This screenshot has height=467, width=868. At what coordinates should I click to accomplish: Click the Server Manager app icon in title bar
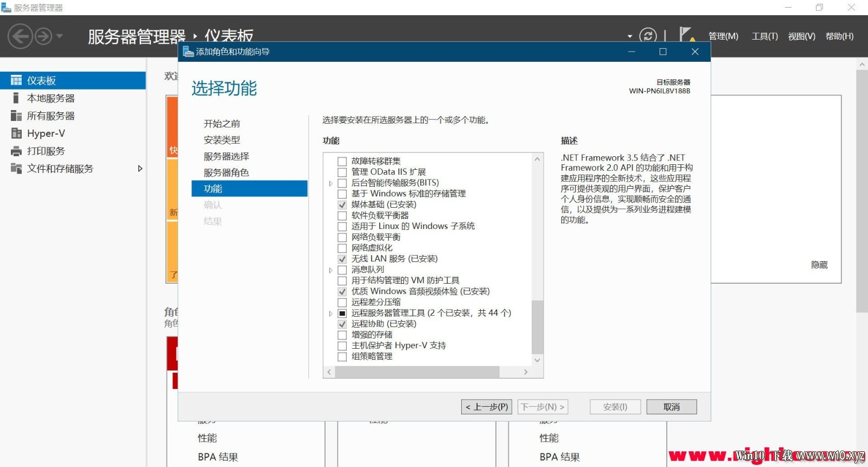coord(6,8)
